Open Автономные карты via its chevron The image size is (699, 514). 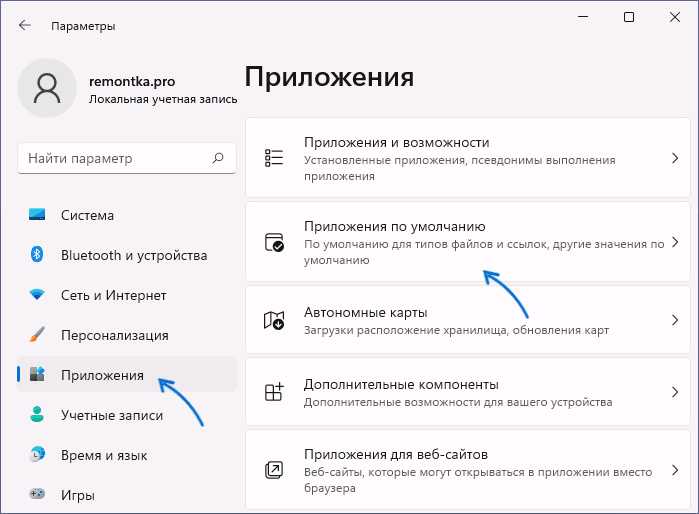pyautogui.click(x=675, y=320)
